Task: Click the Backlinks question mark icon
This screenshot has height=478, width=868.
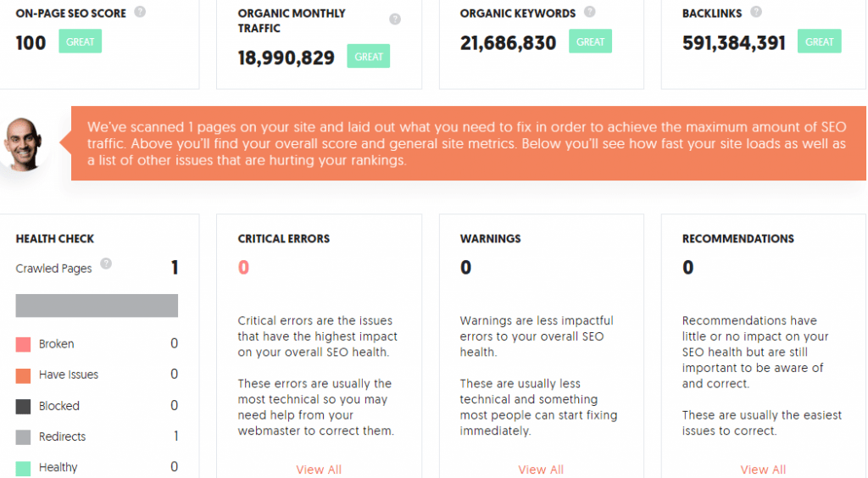Action: 755,12
